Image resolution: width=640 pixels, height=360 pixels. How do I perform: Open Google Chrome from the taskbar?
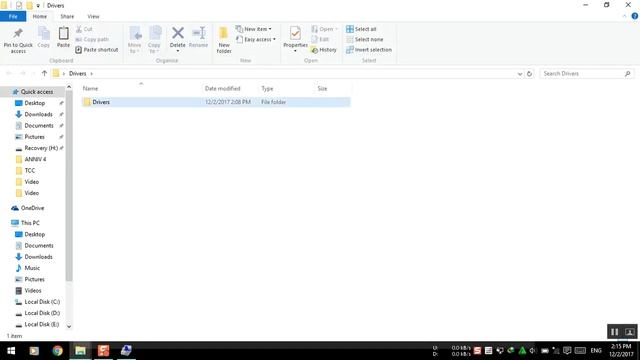(x=58, y=351)
